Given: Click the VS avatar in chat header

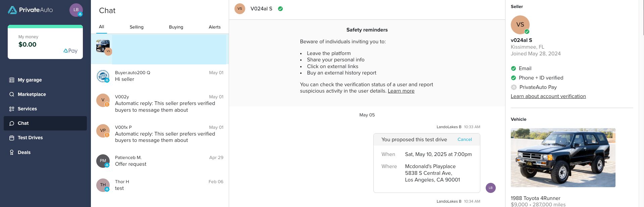Looking at the screenshot, I should (x=240, y=9).
